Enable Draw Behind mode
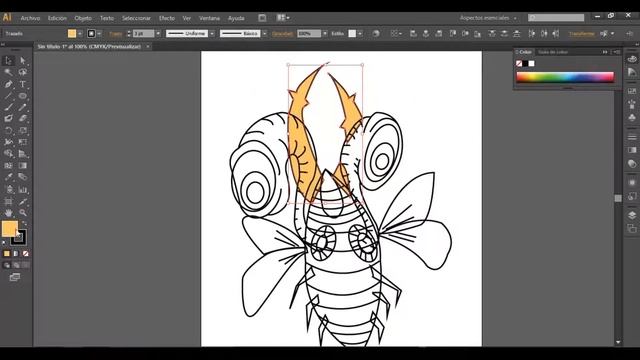 16,265
